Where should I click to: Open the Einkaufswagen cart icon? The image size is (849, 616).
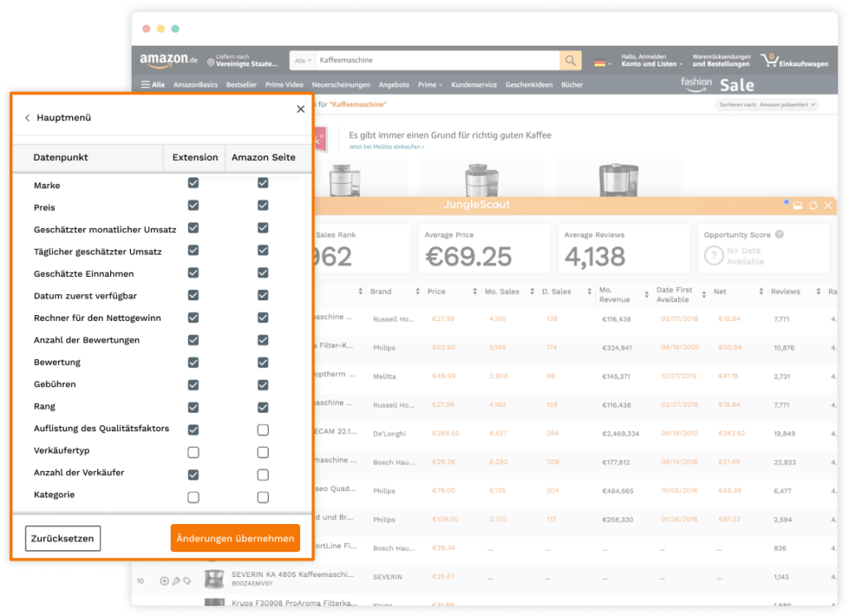pyautogui.click(x=769, y=60)
